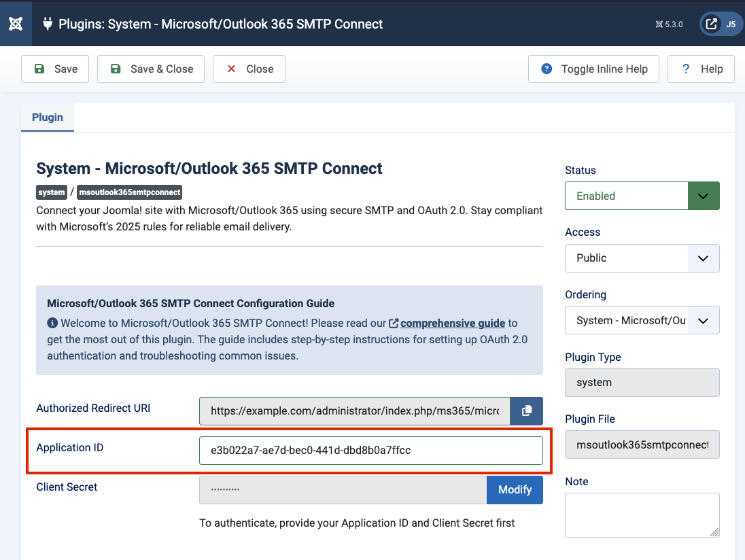Click the 'Application ID' label
Viewport: 745px width, 560px height.
(x=70, y=447)
